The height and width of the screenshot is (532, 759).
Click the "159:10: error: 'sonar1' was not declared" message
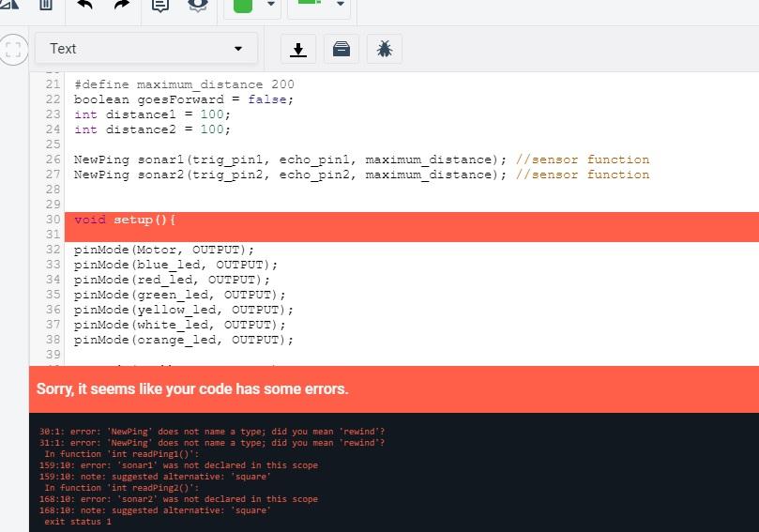(178, 465)
